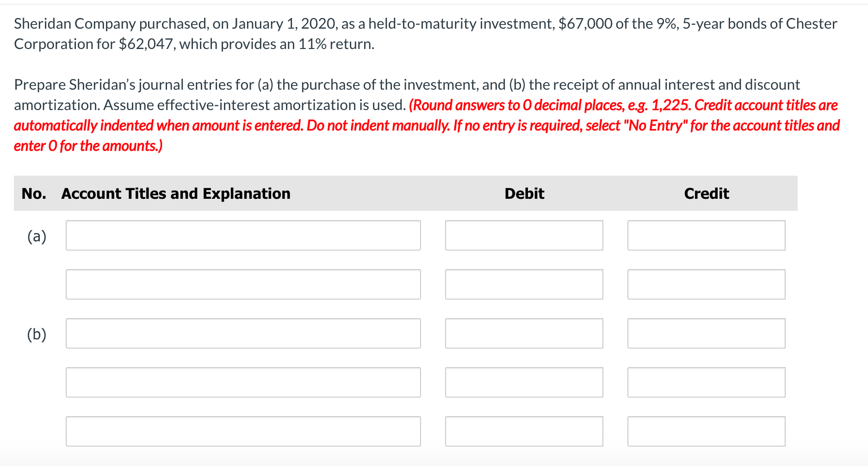Click last row credit field
Viewport: 868px width, 466px height.
point(706,431)
